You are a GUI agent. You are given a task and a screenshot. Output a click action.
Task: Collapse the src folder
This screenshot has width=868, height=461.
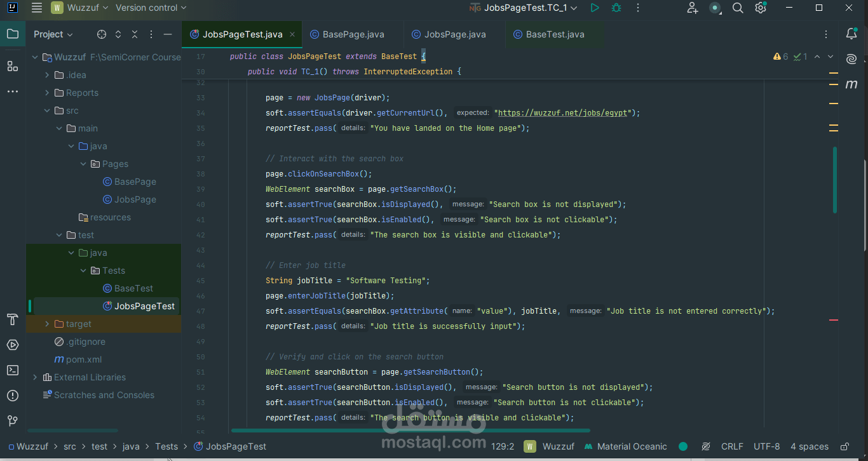[47, 110]
